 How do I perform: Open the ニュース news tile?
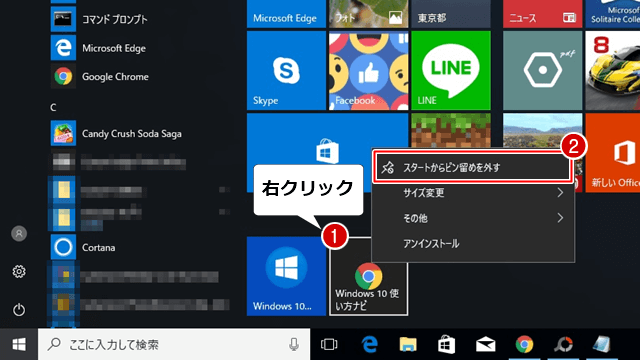542,14
